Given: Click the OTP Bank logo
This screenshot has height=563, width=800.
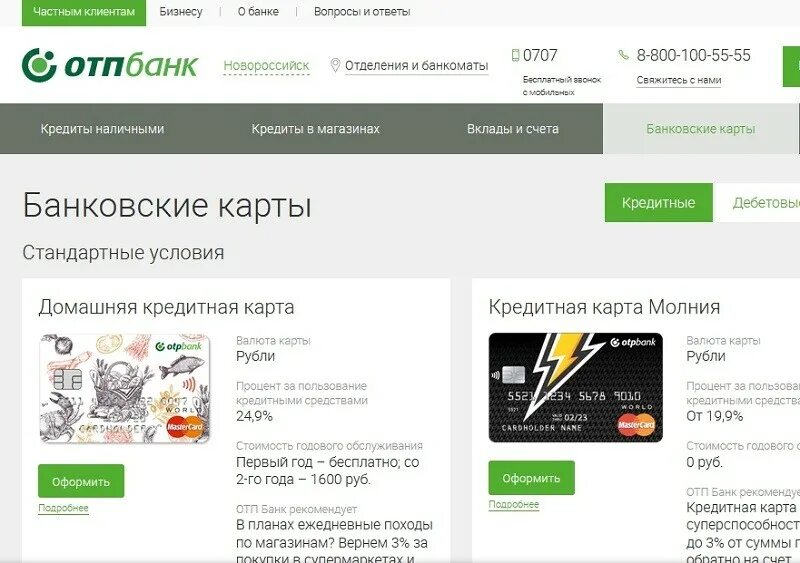Looking at the screenshot, I should [110, 65].
